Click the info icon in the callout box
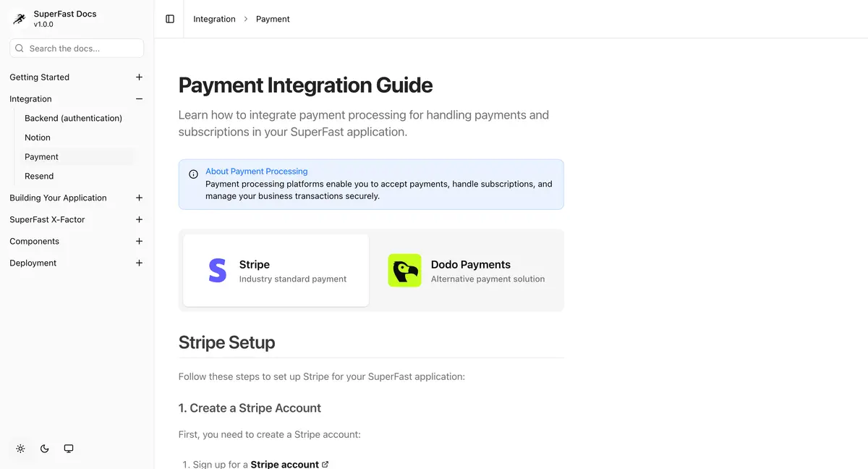Image resolution: width=868 pixels, height=469 pixels. tap(193, 174)
